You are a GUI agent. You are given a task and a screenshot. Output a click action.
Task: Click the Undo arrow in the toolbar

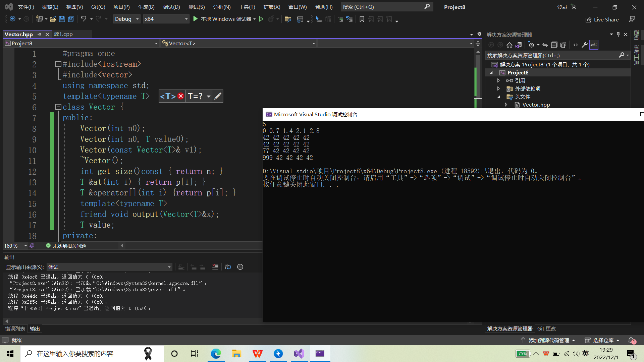[83, 19]
